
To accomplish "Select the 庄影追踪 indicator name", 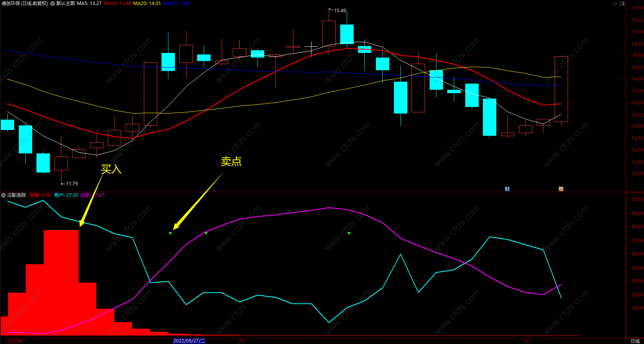I will [x=16, y=195].
